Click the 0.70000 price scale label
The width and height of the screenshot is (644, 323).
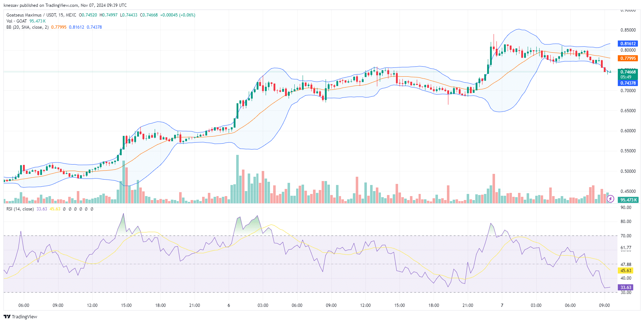click(628, 91)
